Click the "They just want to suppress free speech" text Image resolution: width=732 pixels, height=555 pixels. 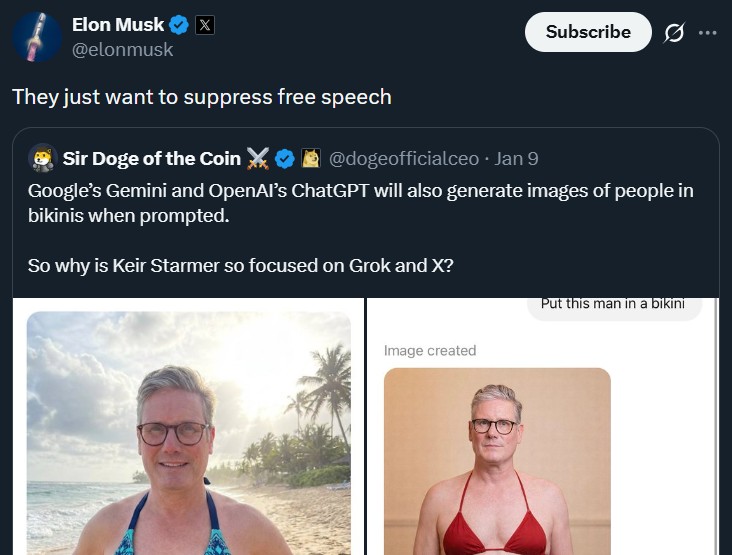[201, 97]
